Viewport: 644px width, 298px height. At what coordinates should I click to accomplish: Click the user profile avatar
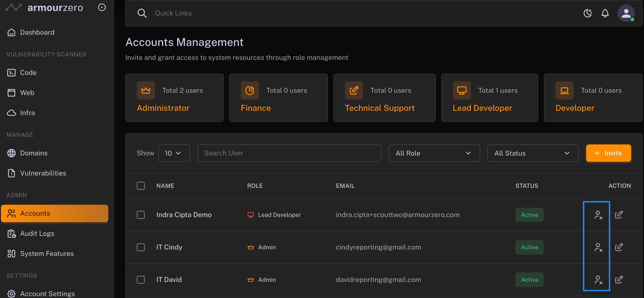(x=626, y=13)
